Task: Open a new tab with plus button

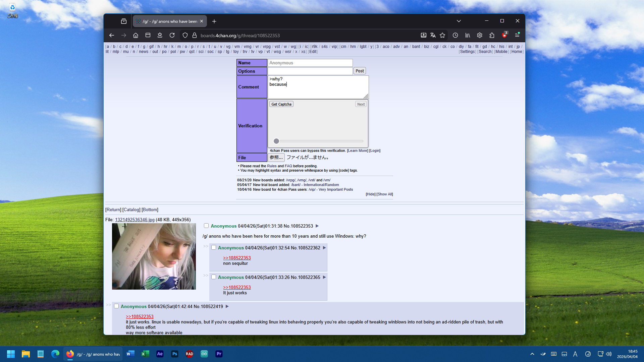Action: click(214, 21)
